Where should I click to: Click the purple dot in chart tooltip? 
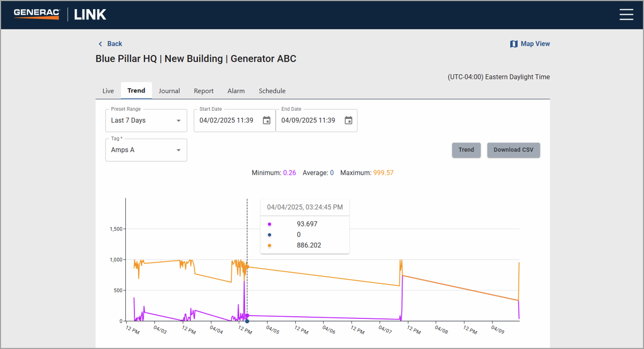point(269,224)
